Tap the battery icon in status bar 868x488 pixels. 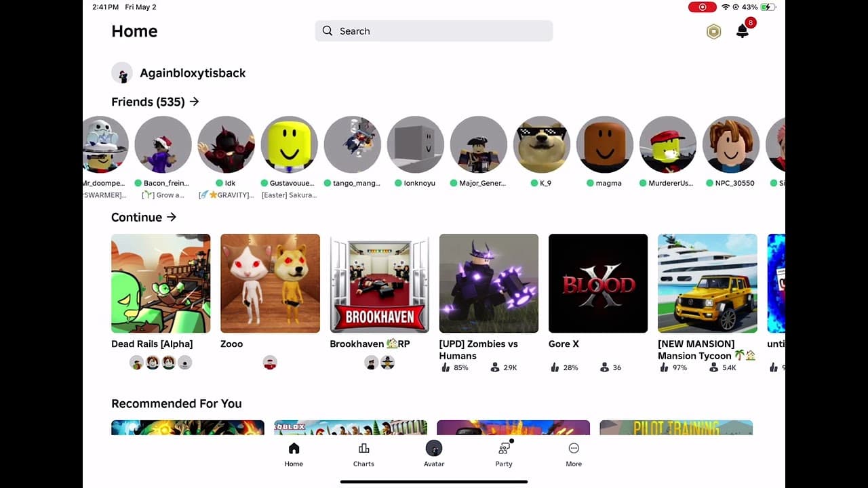pos(768,7)
